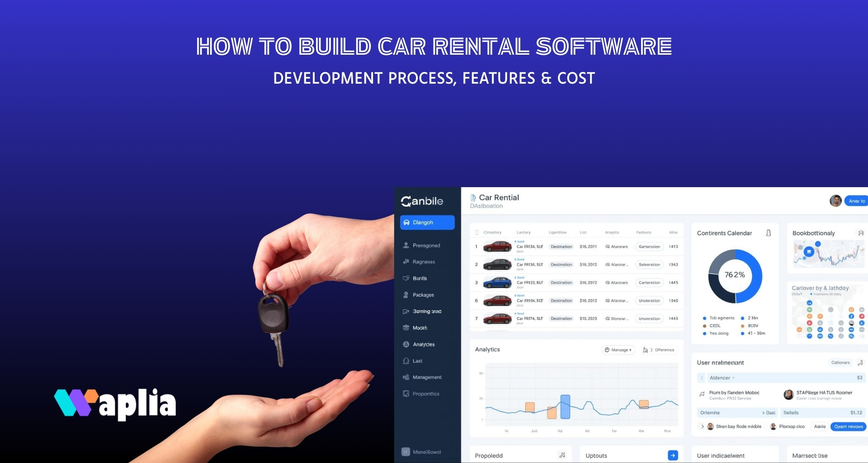Expand the 'Stran bay Rode' entry chevron
Viewport: 868px width, 463px height.
coord(703,426)
